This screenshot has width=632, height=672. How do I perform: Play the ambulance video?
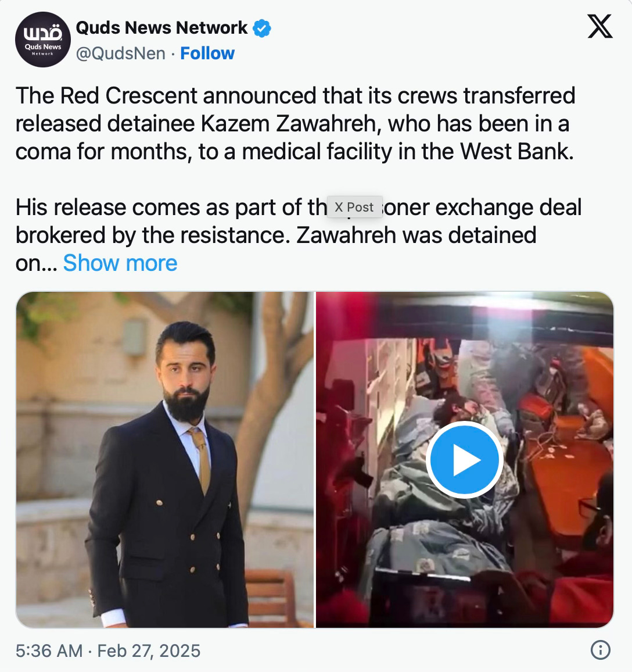click(x=465, y=459)
